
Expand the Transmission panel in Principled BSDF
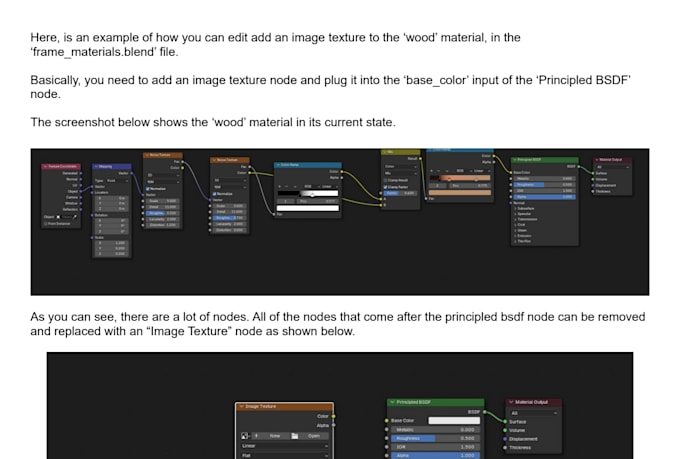[516, 219]
